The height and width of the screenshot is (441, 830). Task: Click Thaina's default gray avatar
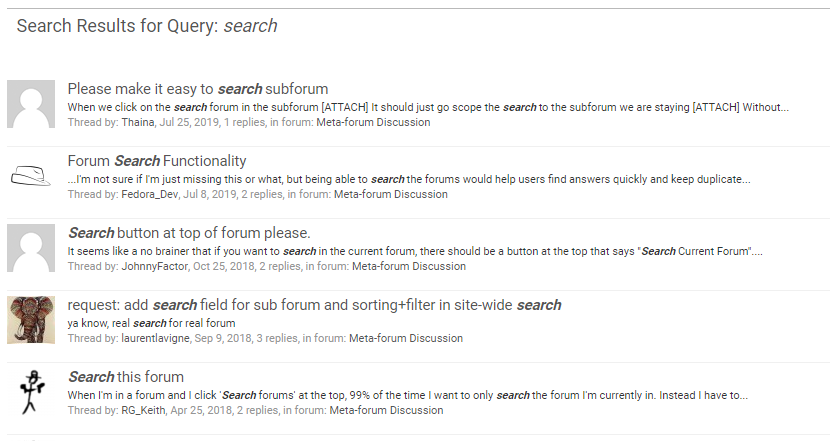point(31,104)
